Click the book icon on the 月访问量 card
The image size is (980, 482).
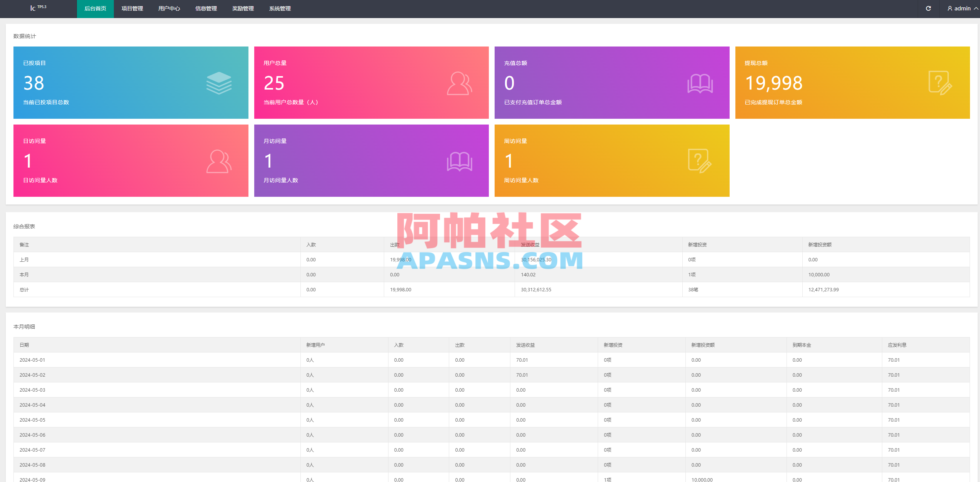coord(459,161)
